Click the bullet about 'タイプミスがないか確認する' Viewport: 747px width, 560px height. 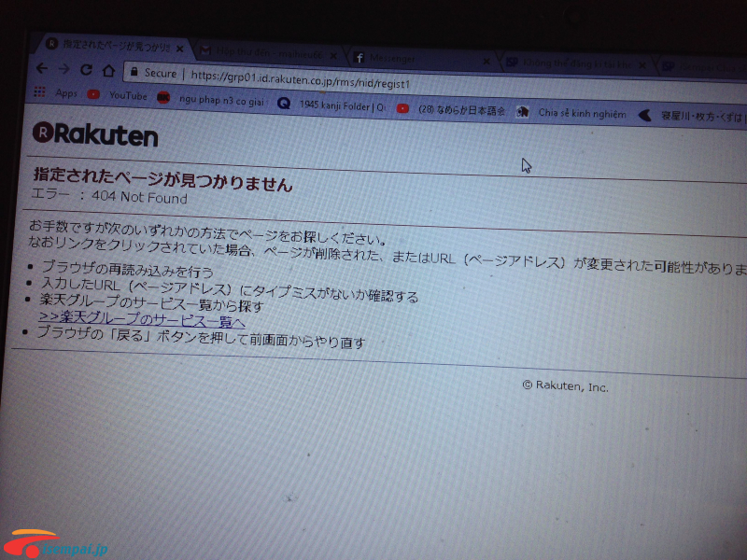click(230, 289)
